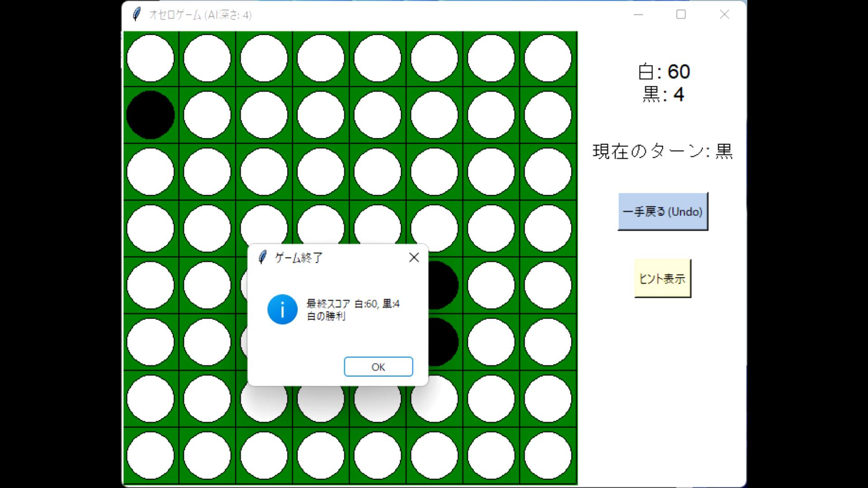The image size is (868, 488).
Task: Click OK in the game over dialog
Action: click(x=378, y=366)
